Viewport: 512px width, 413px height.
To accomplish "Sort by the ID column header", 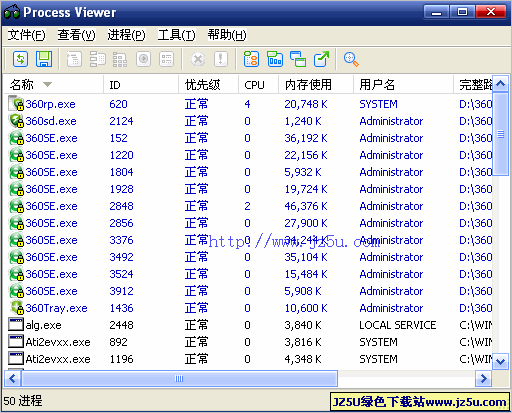I will (141, 85).
